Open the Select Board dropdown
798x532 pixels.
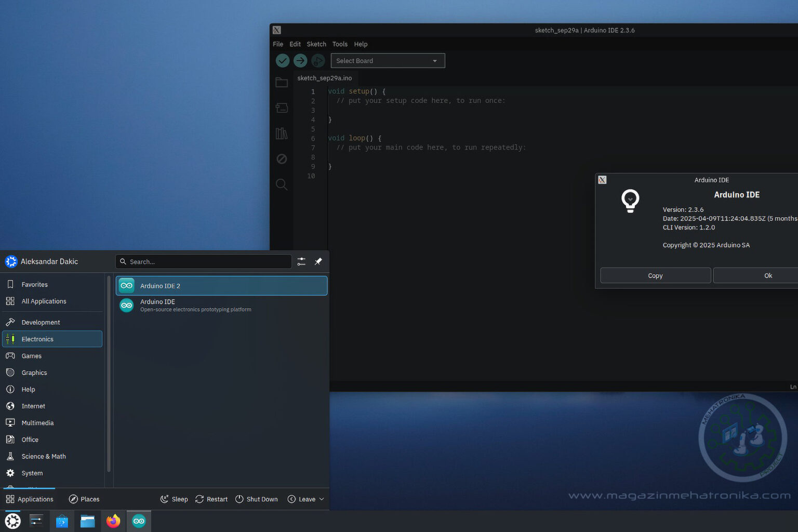[x=388, y=61]
